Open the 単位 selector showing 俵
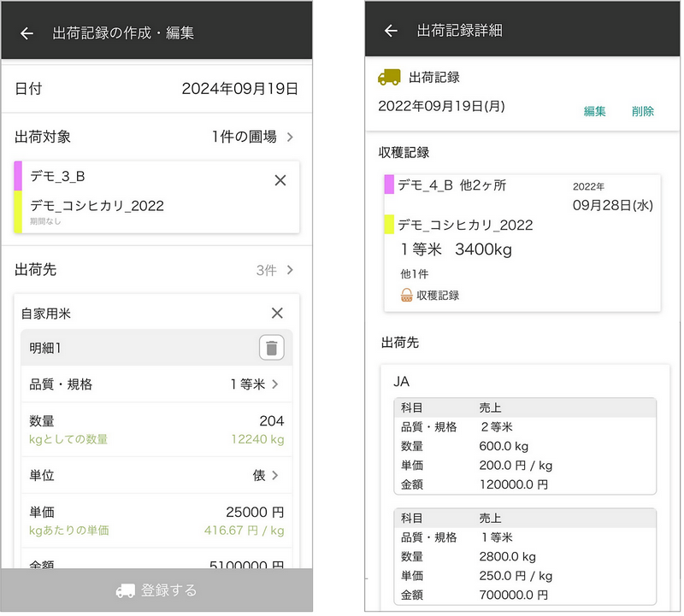Screen dimensions: 684x616 [275, 475]
